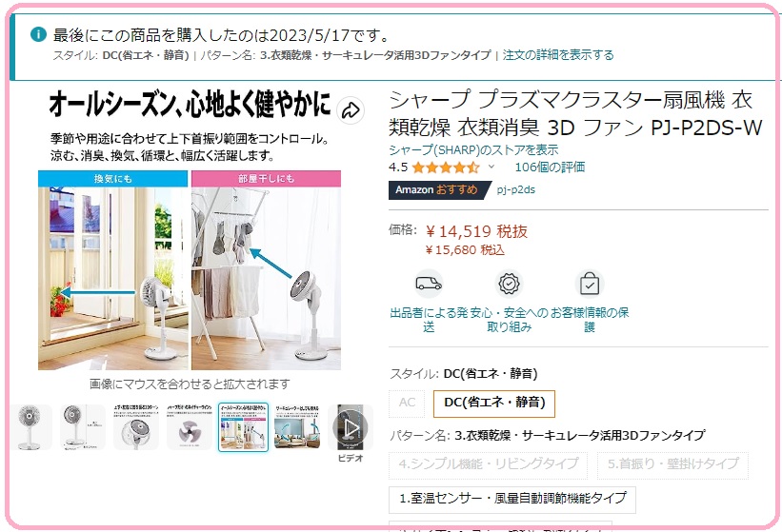Select the first fan front-view thumbnail

coord(30,427)
